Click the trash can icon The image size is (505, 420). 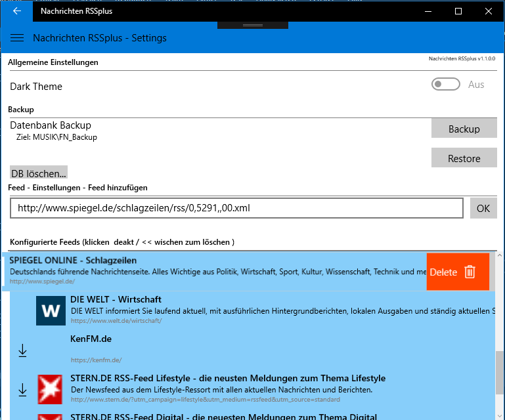click(470, 272)
